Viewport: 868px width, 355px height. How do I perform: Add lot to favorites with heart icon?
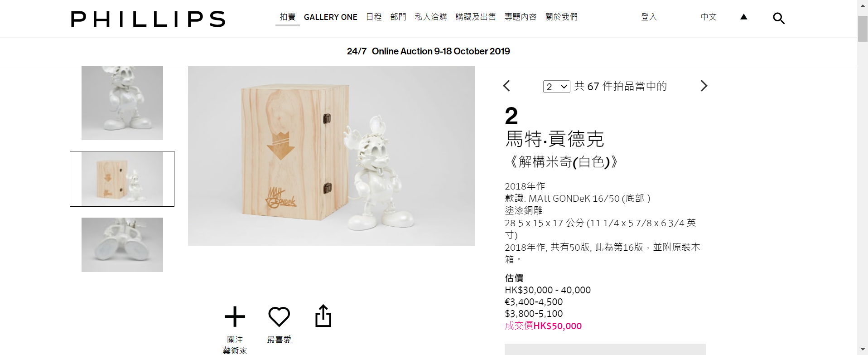(x=279, y=316)
